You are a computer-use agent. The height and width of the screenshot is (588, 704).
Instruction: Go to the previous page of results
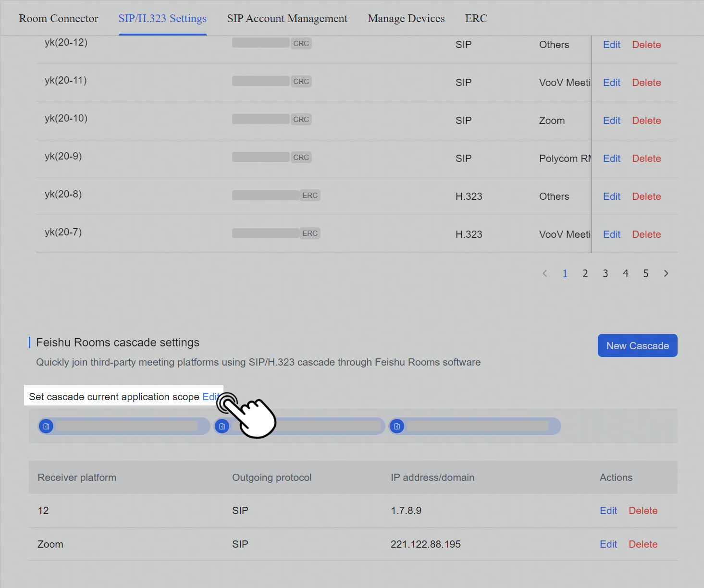click(x=545, y=273)
